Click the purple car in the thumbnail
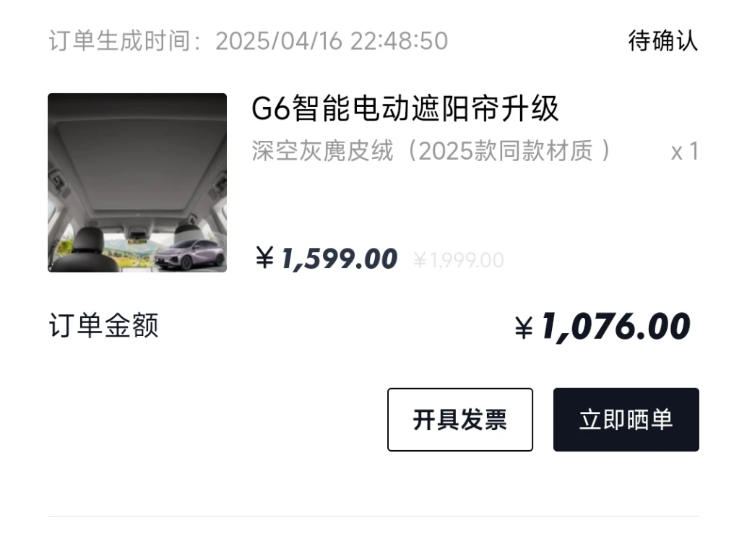The height and width of the screenshot is (560, 747). click(x=190, y=254)
